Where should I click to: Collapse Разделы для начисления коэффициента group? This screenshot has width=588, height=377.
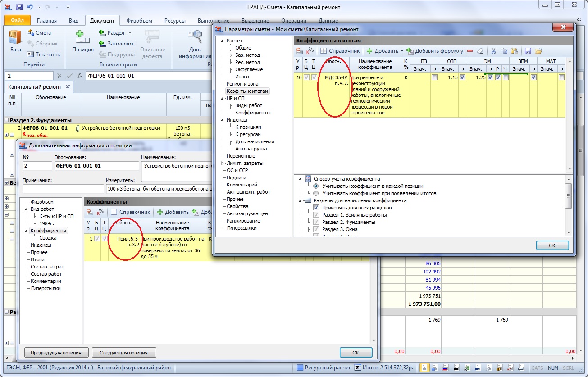pyautogui.click(x=300, y=200)
